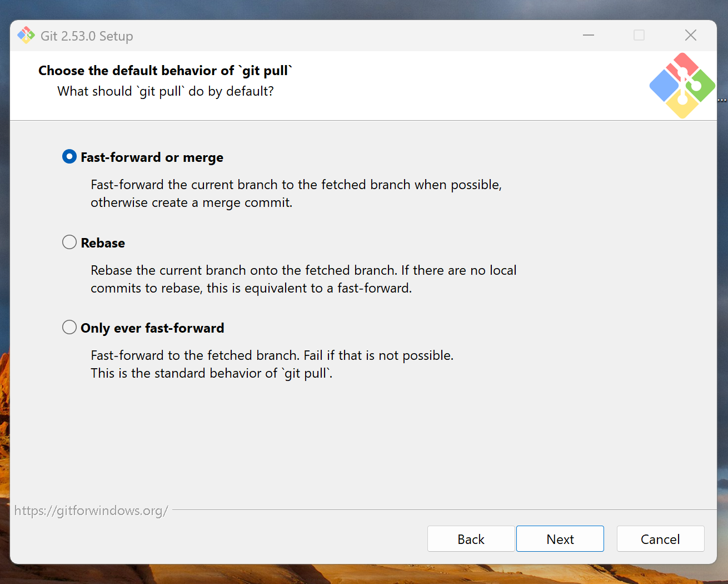Select the Only ever fast-forward radio button
The image size is (728, 584).
69,327
